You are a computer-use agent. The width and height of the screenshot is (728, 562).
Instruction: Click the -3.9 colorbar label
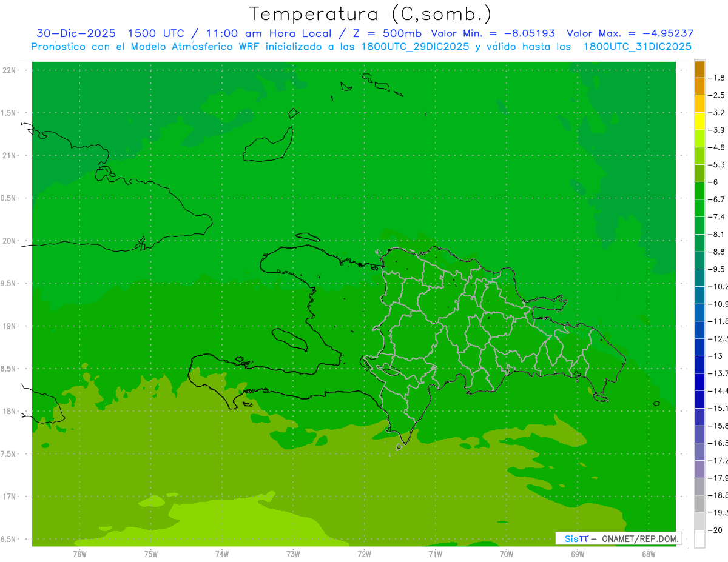(718, 130)
